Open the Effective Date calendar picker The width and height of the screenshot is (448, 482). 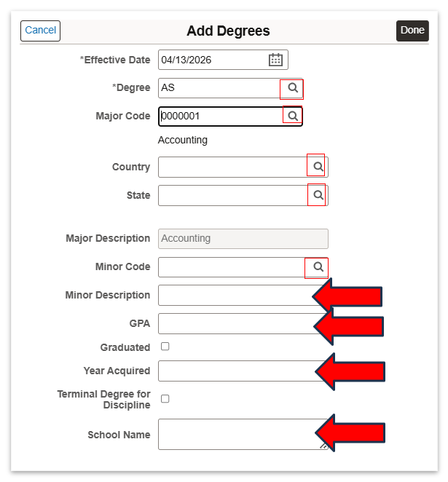click(x=275, y=60)
